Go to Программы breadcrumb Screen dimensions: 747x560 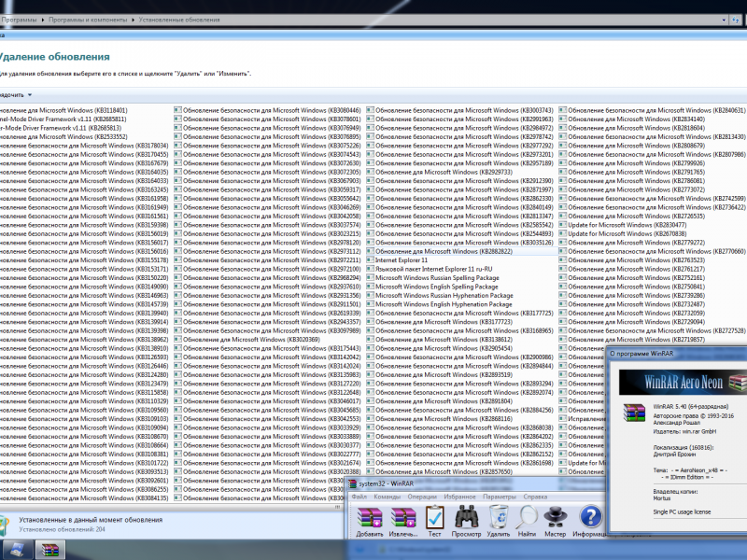[19, 20]
